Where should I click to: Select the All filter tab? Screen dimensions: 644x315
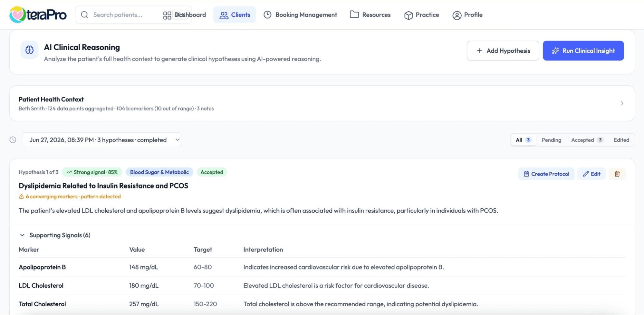524,140
